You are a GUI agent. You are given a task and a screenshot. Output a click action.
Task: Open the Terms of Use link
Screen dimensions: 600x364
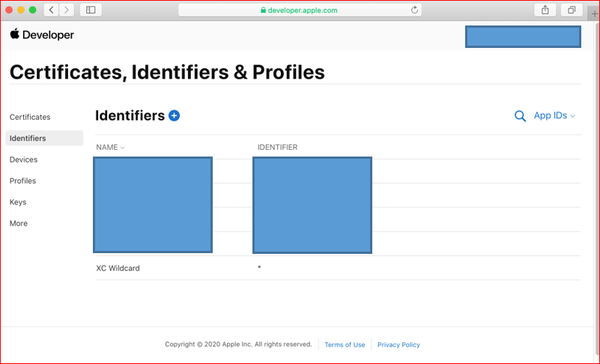(x=345, y=344)
